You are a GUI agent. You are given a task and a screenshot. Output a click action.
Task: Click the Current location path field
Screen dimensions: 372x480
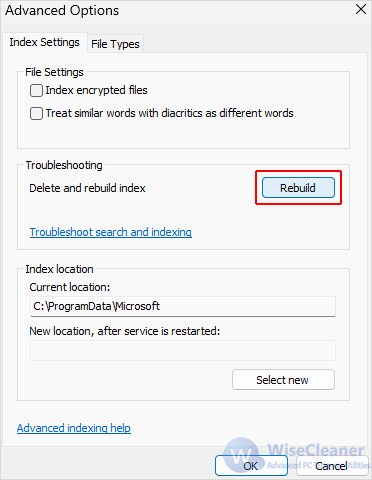click(x=183, y=306)
